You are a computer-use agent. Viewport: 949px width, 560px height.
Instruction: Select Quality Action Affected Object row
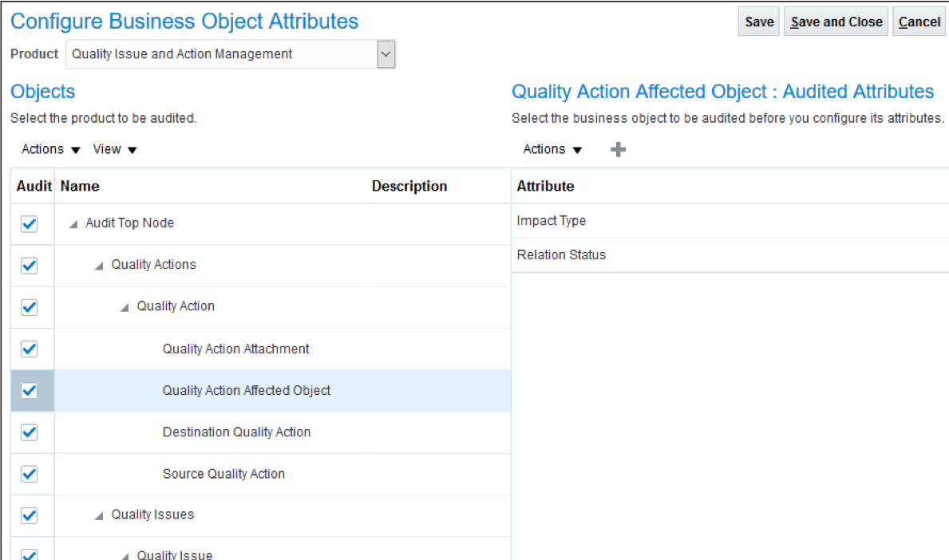247,391
